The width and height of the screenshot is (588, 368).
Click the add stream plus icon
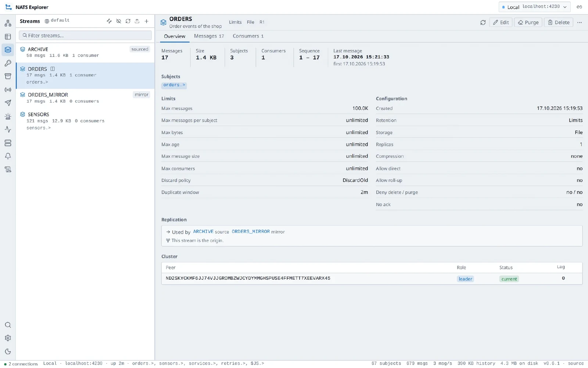147,21
